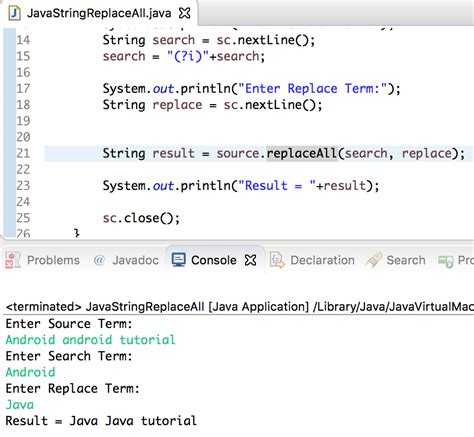
Task: Close the Console view tab
Action: pyautogui.click(x=250, y=260)
